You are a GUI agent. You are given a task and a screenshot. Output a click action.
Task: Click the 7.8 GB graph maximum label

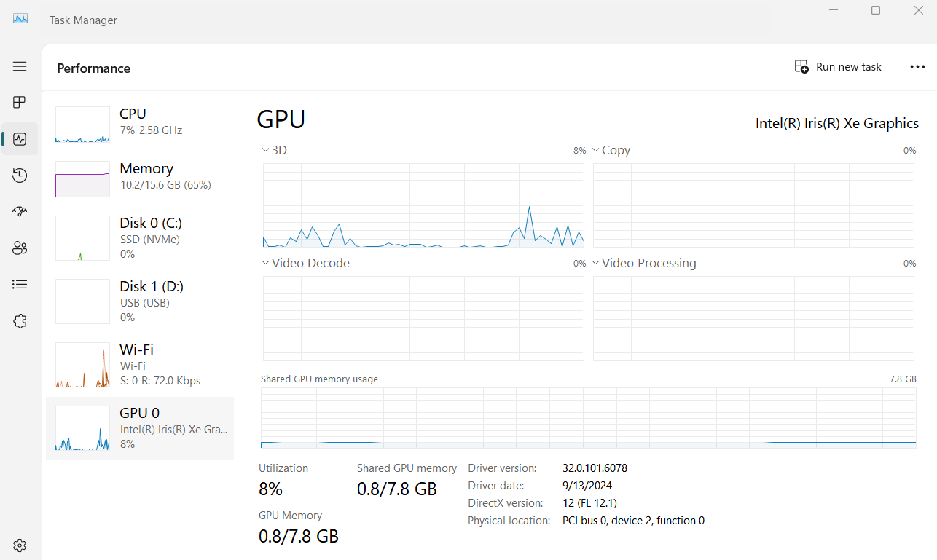pos(903,379)
